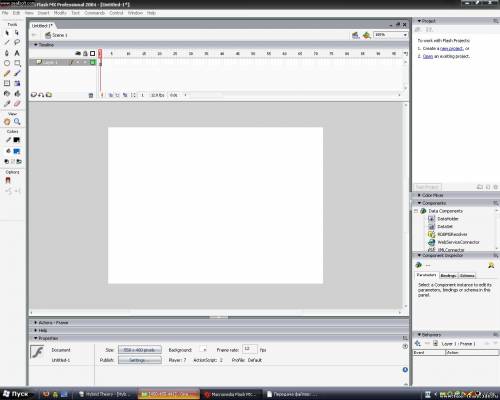Choose the Pencil tool
Image resolution: width=500 pixels, height=400 pixels.
(7, 73)
